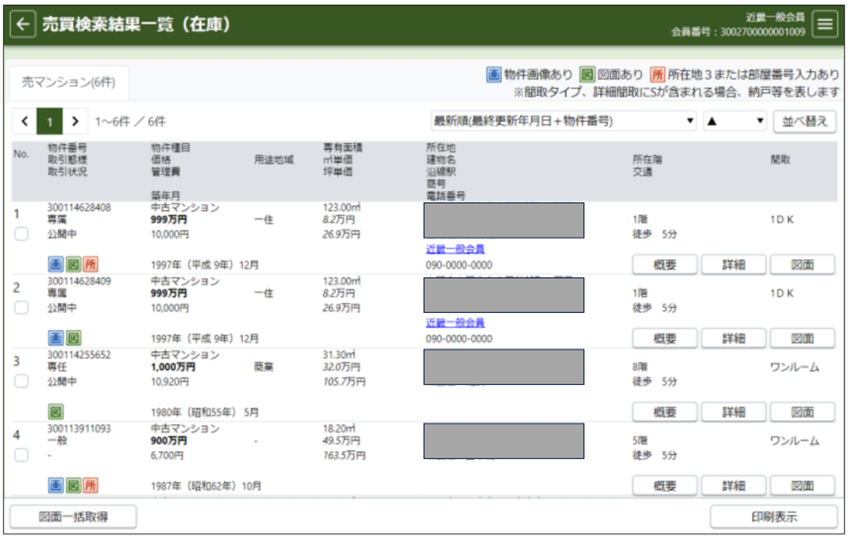The height and width of the screenshot is (538, 850).
Task: Click orange location icon for listing 4
Action: pos(90,485)
